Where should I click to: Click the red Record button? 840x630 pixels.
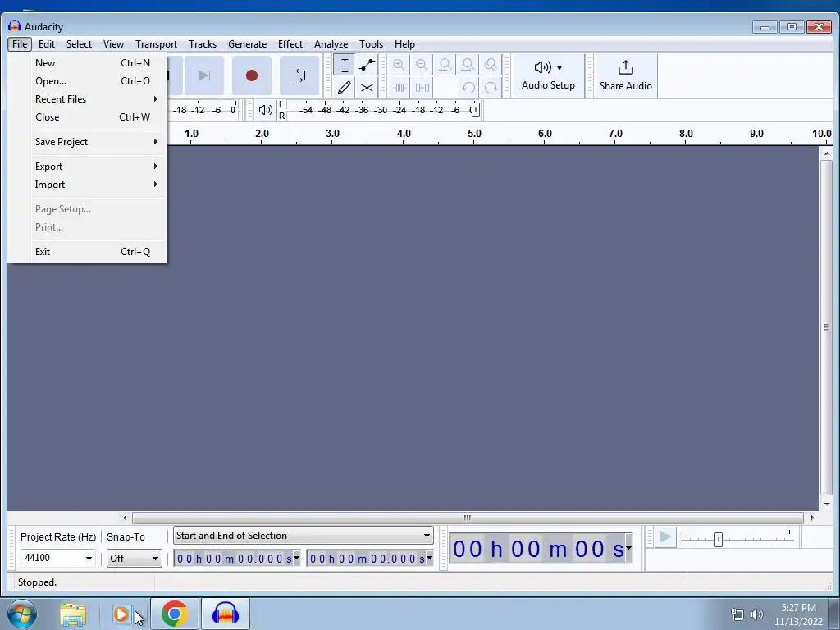tap(252, 75)
